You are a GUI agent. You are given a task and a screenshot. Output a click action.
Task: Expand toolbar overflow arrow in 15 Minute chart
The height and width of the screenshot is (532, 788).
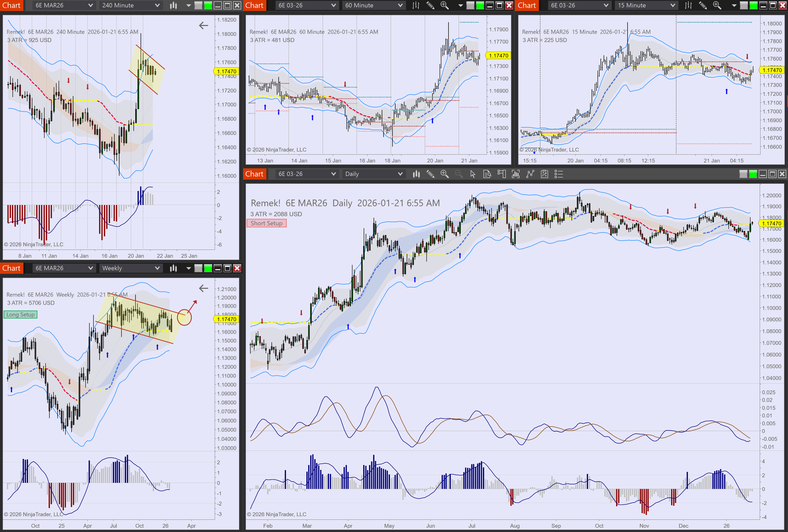point(734,5)
